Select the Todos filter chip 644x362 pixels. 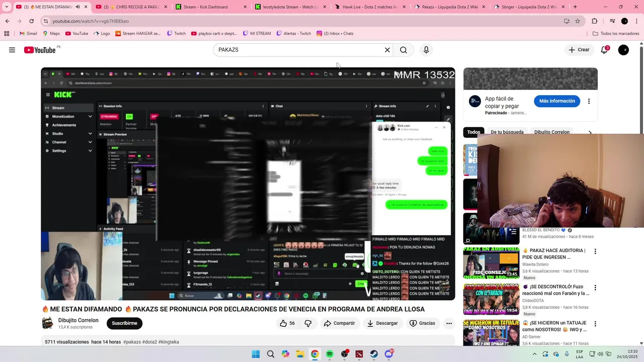pyautogui.click(x=473, y=132)
